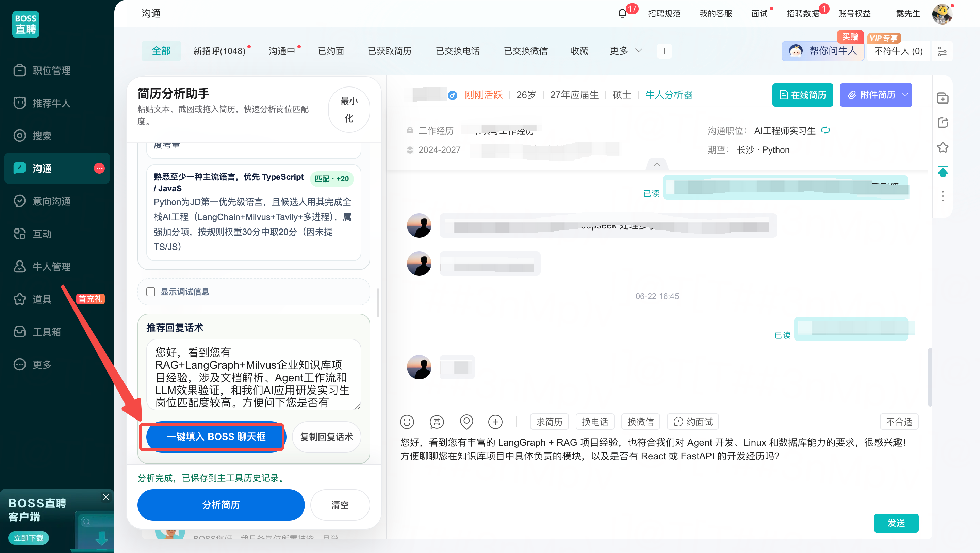Click the 在线简历 button
Image resolution: width=980 pixels, height=553 pixels.
point(803,95)
